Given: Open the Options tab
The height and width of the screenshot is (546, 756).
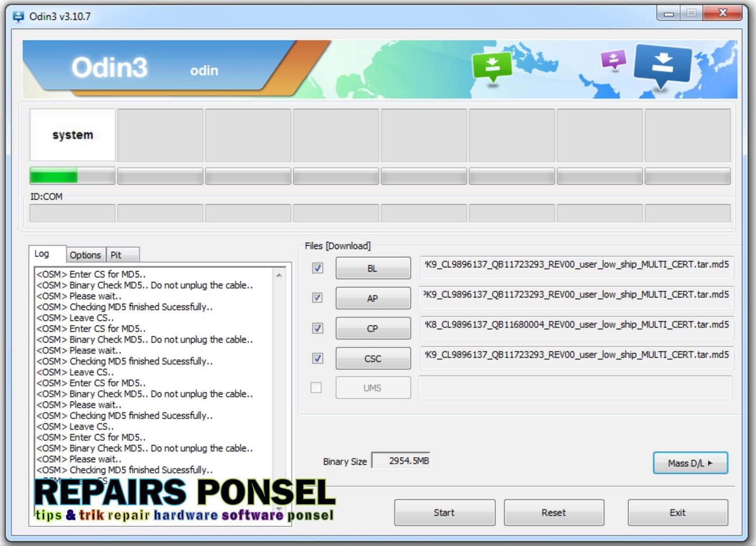Looking at the screenshot, I should [86, 255].
